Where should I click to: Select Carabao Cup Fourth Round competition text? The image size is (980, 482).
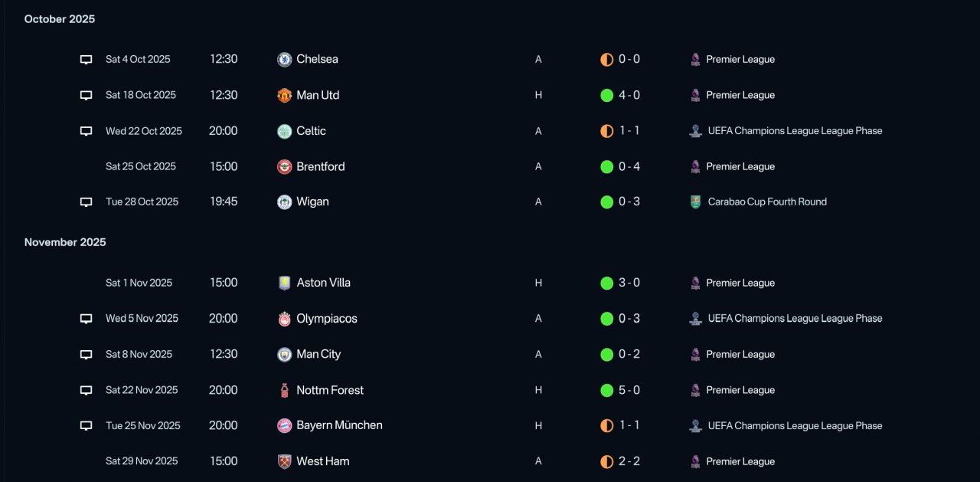tap(767, 202)
